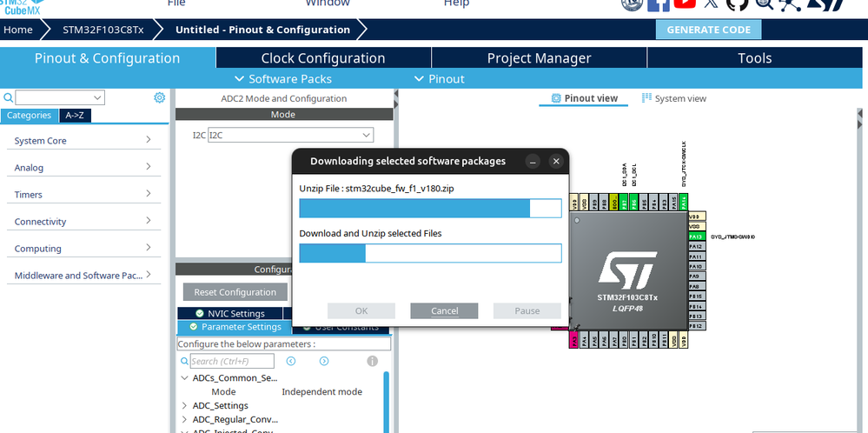Open Software Packs dropdown menu
Screen dimensions: 868x433
point(283,78)
